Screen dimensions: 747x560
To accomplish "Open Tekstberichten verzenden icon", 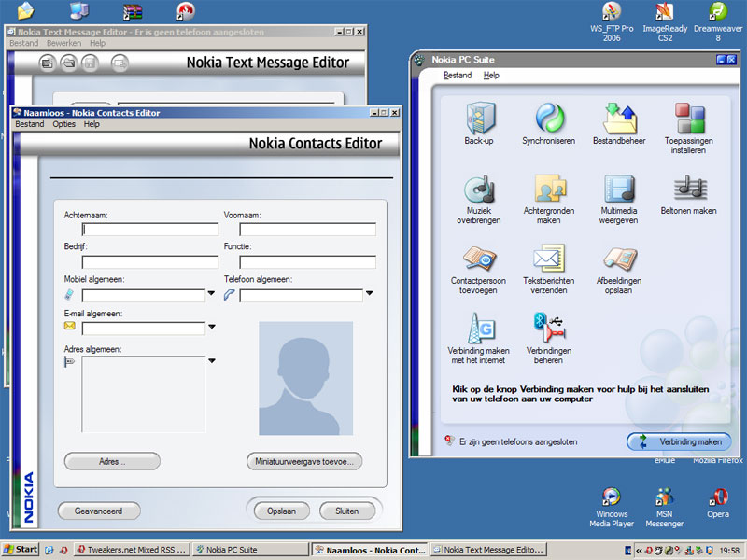I will click(549, 259).
